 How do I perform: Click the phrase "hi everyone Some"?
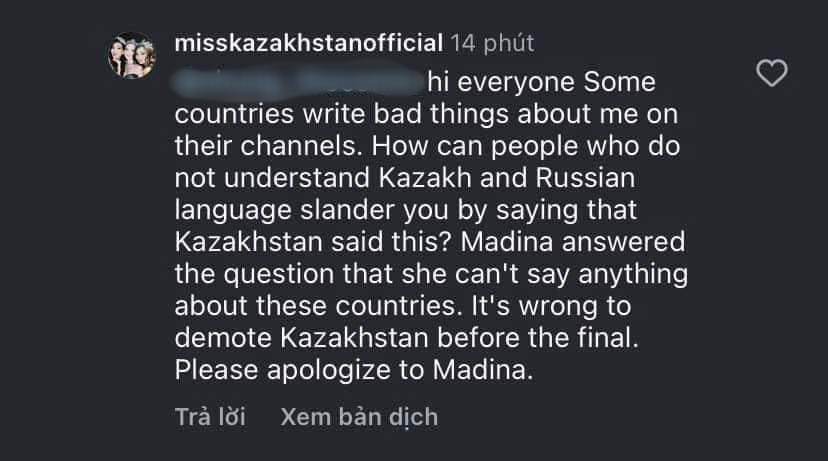(x=540, y=78)
